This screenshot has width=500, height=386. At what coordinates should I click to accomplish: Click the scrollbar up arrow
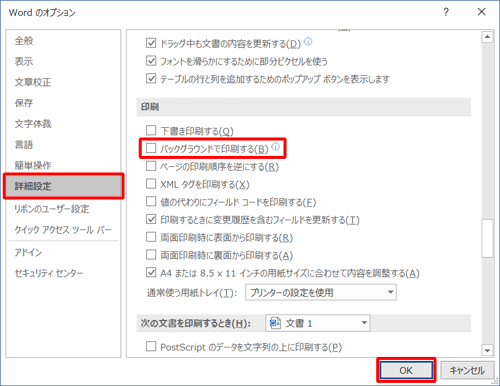(x=487, y=37)
